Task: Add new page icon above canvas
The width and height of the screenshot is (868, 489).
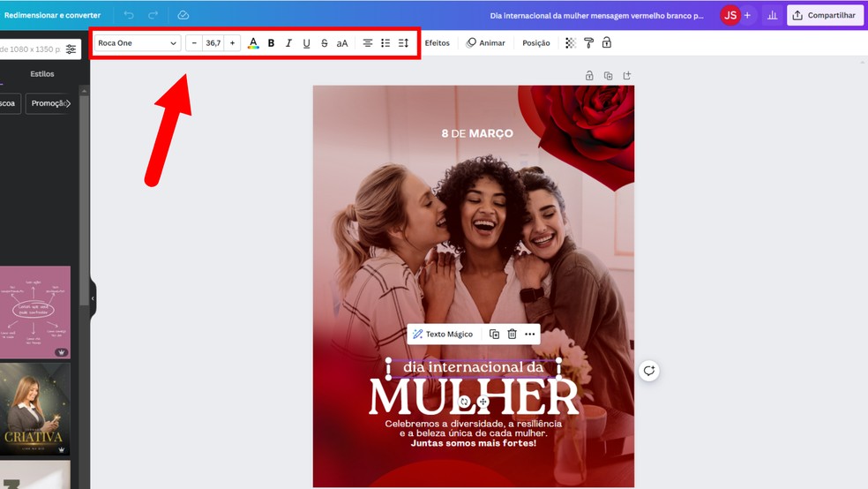Action: (x=626, y=76)
